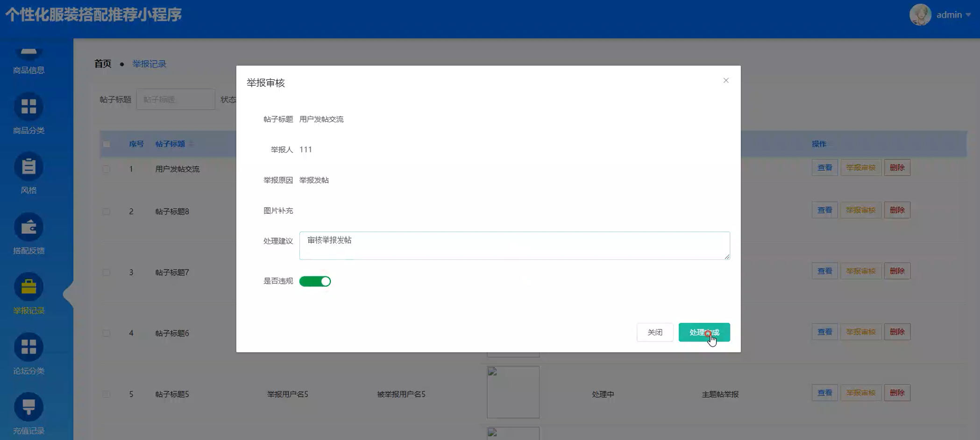Open the 搭配反馈 wallet icon
This screenshot has height=440, width=980.
[x=28, y=227]
